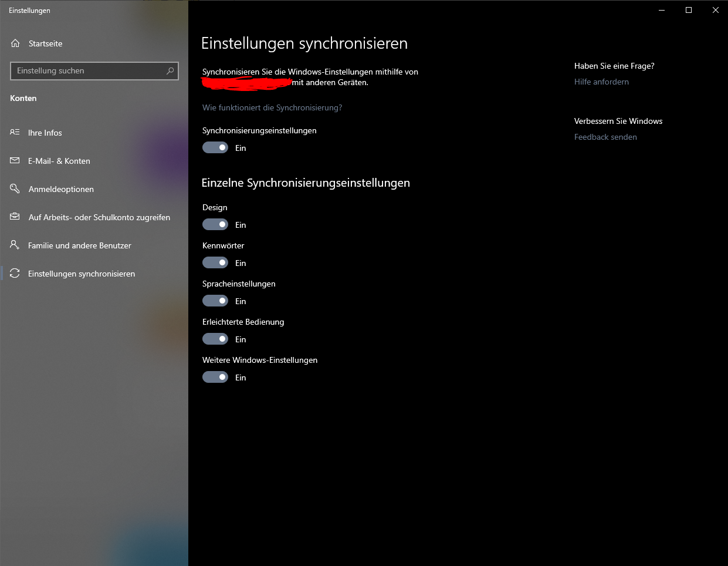Open Ihre Infos page

(x=94, y=133)
